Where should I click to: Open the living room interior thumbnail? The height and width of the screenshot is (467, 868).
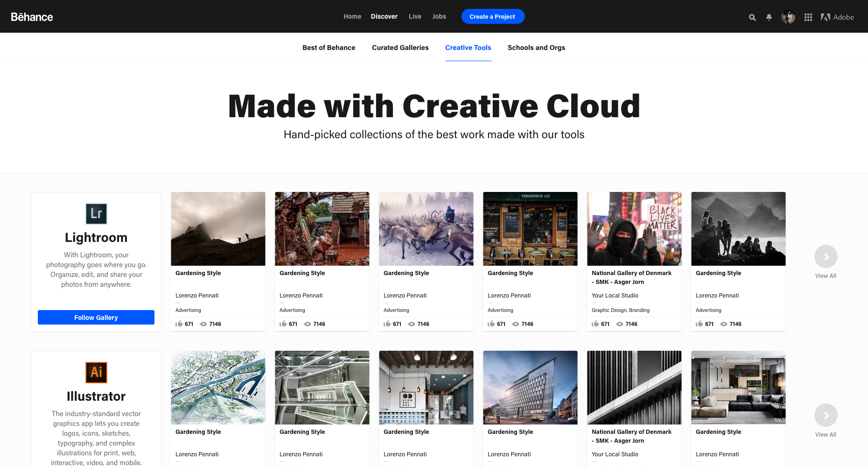[x=738, y=388]
